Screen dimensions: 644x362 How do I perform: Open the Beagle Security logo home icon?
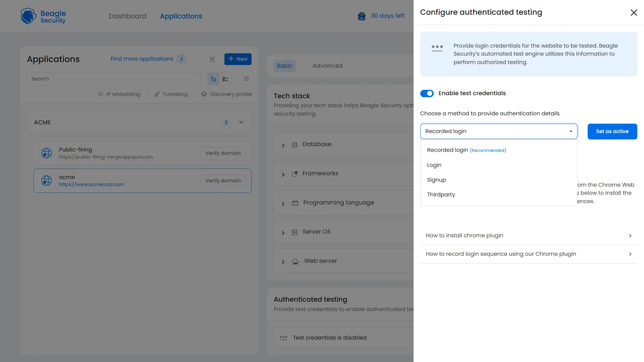pyautogui.click(x=29, y=16)
